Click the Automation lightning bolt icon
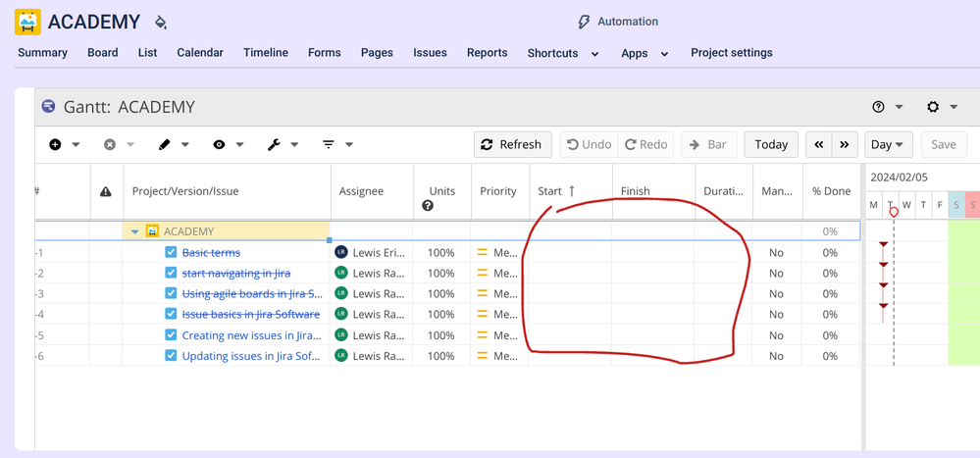The image size is (980, 458). tap(583, 22)
